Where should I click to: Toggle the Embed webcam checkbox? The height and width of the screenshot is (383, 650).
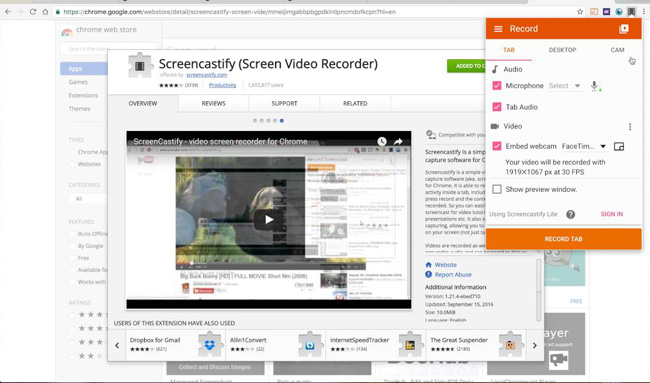point(497,146)
